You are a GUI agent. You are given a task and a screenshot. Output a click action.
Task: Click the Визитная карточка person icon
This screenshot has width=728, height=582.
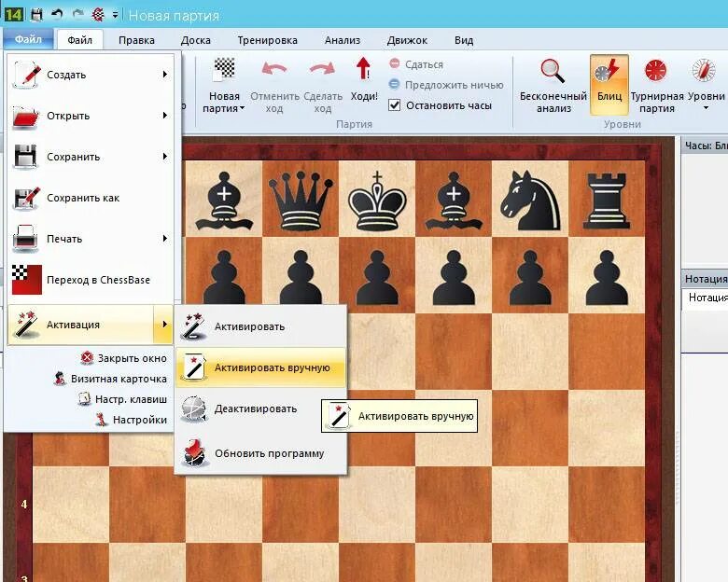pyautogui.click(x=60, y=379)
